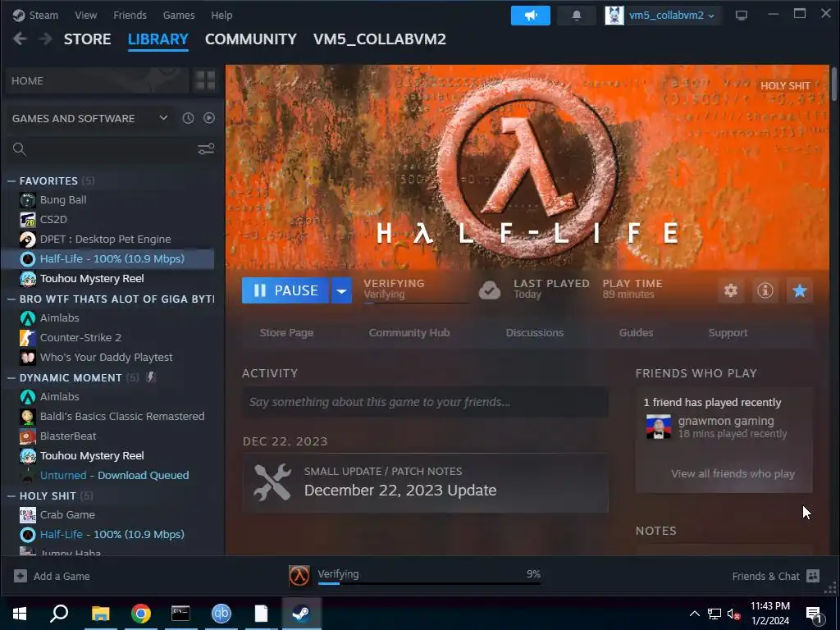Open December 22, 2023 Update news
This screenshot has height=630, width=840.
click(400, 491)
